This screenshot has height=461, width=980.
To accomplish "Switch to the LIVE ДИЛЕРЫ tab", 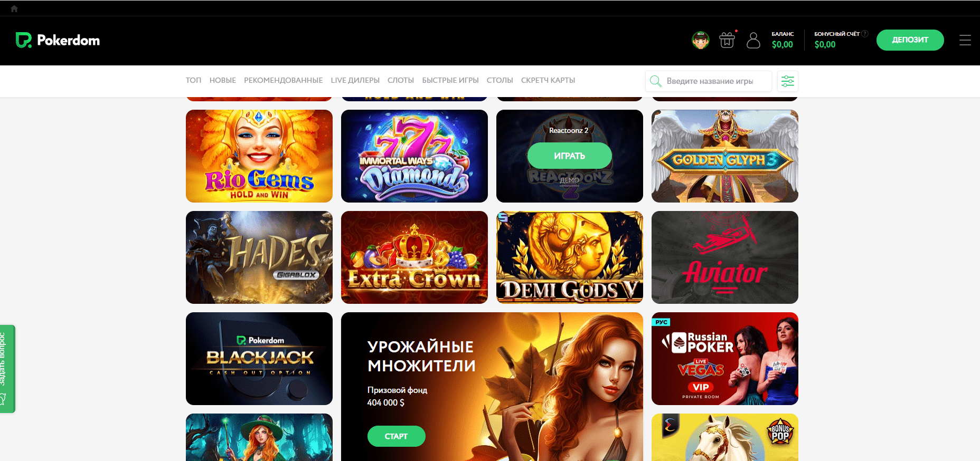I will click(x=355, y=80).
